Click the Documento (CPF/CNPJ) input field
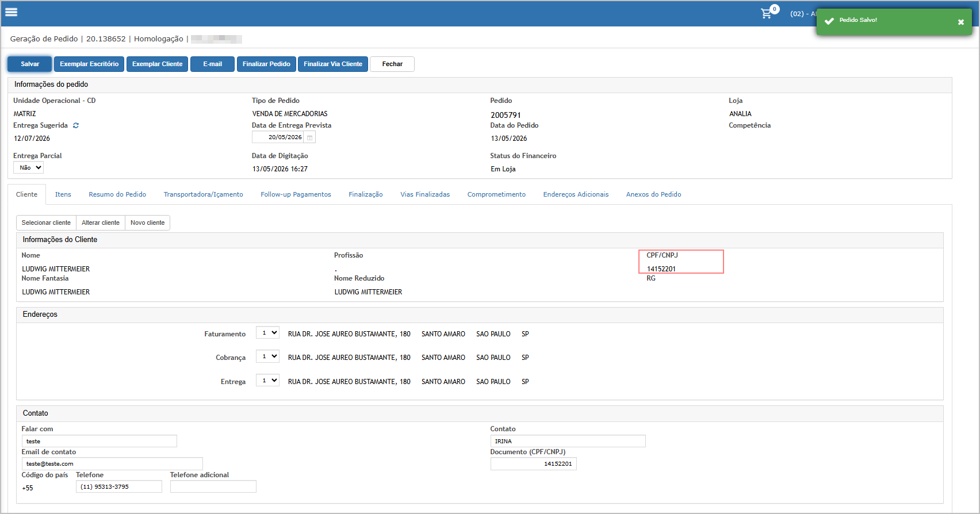The width and height of the screenshot is (980, 514). 533,463
